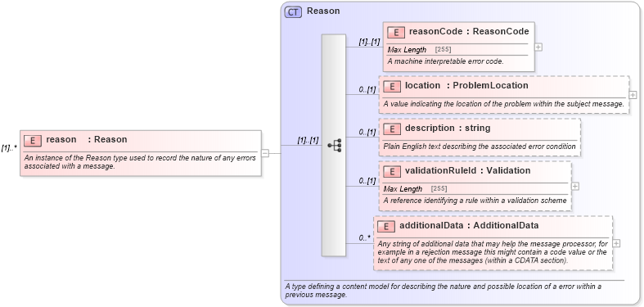Click 0..[1] cardinality next to description
644x307 pixels.
[367, 132]
